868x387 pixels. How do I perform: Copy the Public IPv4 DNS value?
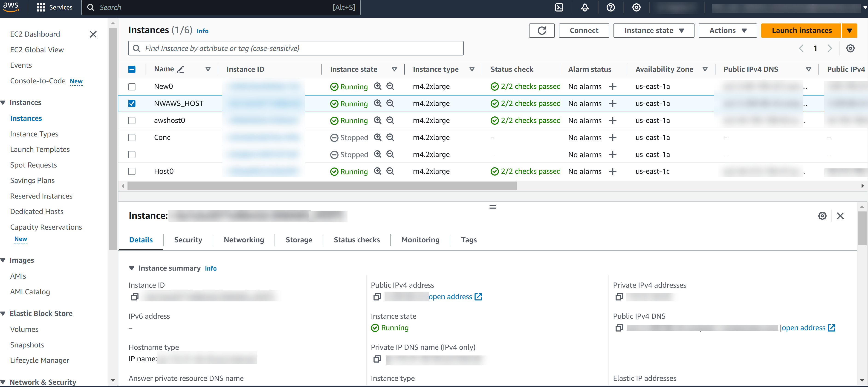tap(619, 328)
